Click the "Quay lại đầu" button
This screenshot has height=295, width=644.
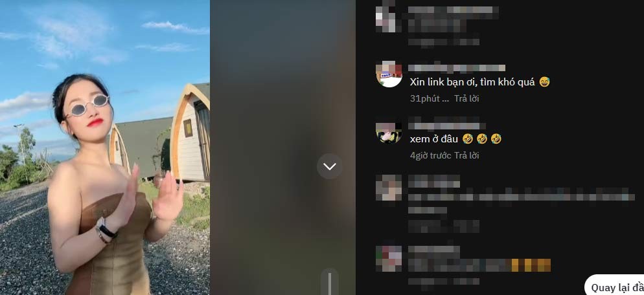pyautogui.click(x=615, y=288)
